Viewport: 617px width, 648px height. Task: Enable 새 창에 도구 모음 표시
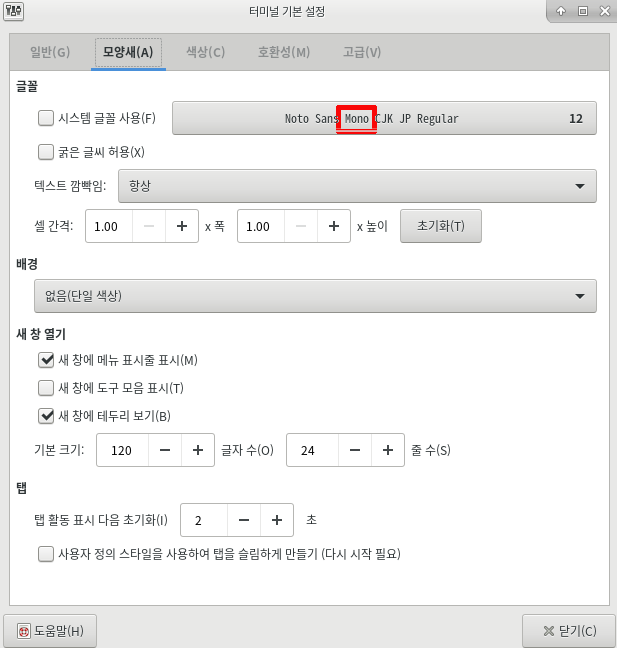click(46, 388)
